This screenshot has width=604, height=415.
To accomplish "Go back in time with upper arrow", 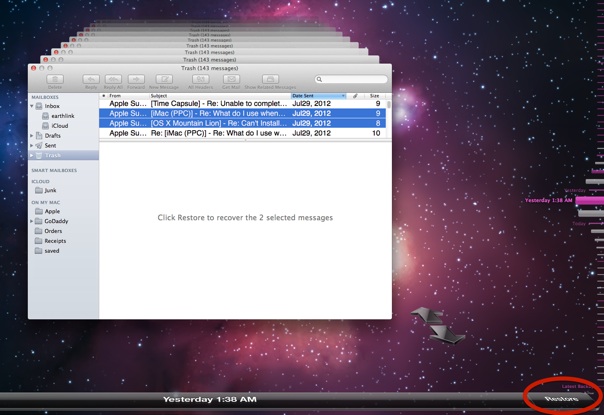I will click(426, 316).
